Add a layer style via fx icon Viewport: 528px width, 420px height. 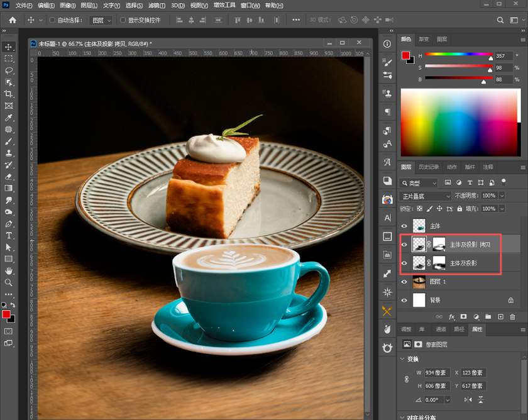[x=452, y=317]
